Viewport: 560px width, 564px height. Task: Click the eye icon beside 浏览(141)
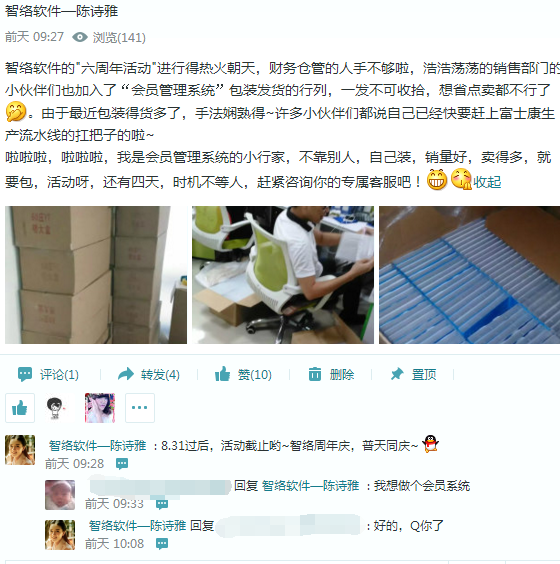click(80, 37)
